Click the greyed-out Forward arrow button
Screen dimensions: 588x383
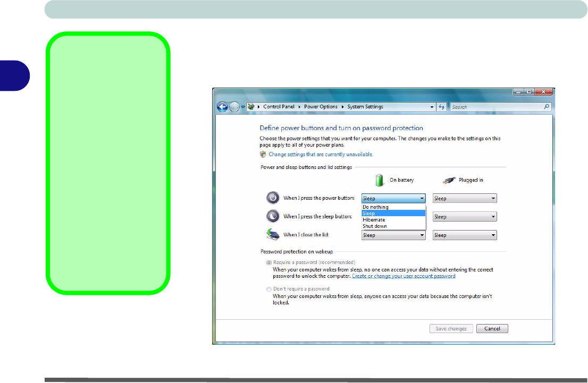[234, 107]
